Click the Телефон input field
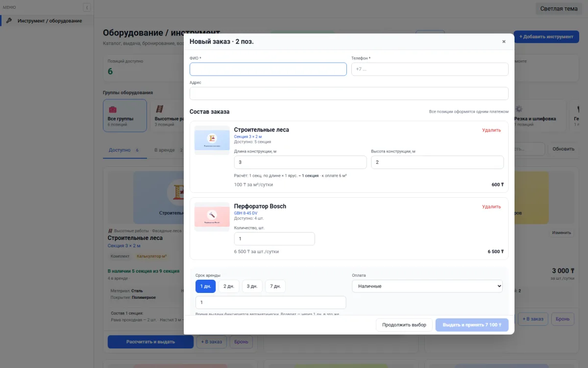Screen dimensions: 588x368 [430, 69]
